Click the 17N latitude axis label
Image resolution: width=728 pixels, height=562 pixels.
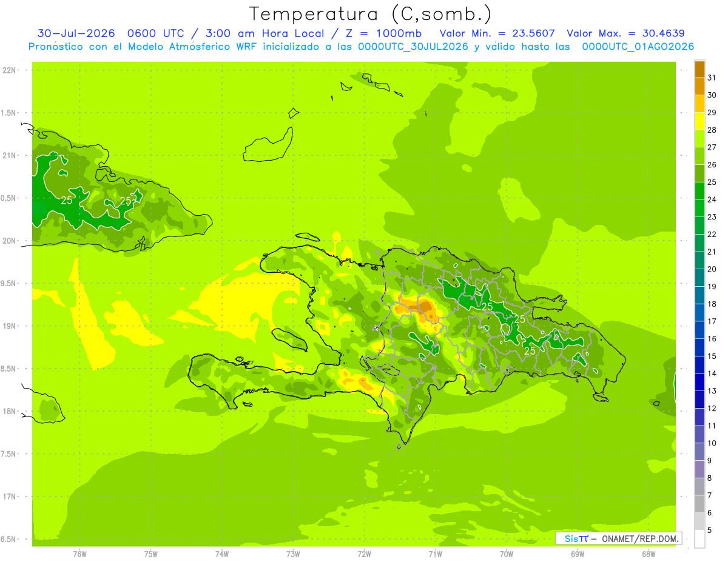[x=9, y=497]
